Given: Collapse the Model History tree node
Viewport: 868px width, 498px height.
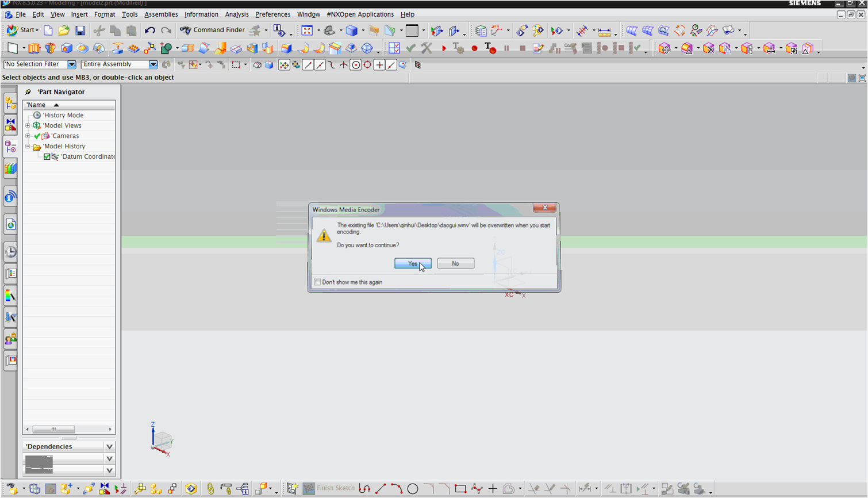Looking at the screenshot, I should click(x=28, y=146).
